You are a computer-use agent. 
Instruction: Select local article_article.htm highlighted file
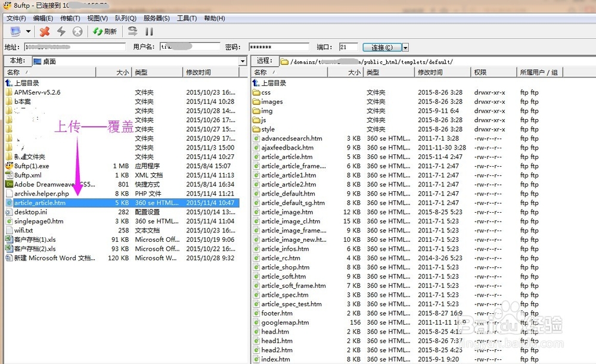click(x=122, y=203)
